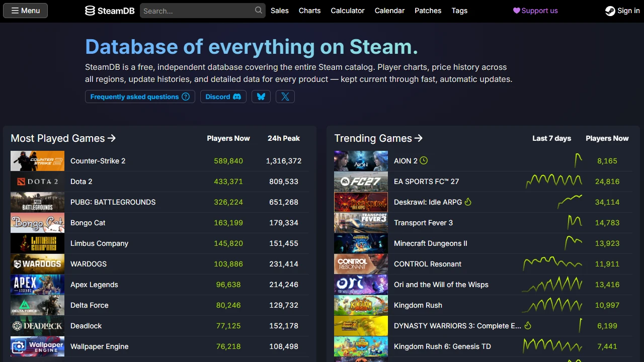Open the EA SPORTS FC 27 thumbnail
644x362 pixels.
point(361,182)
